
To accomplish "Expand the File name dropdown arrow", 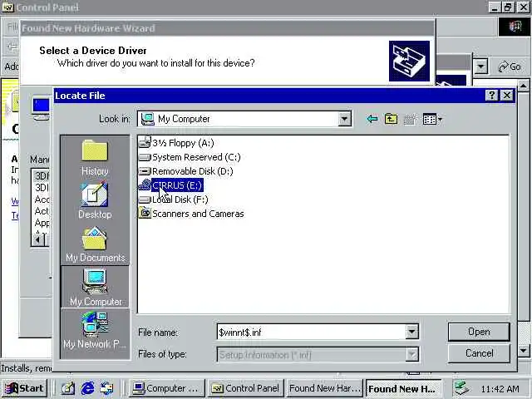I will pos(411,332).
